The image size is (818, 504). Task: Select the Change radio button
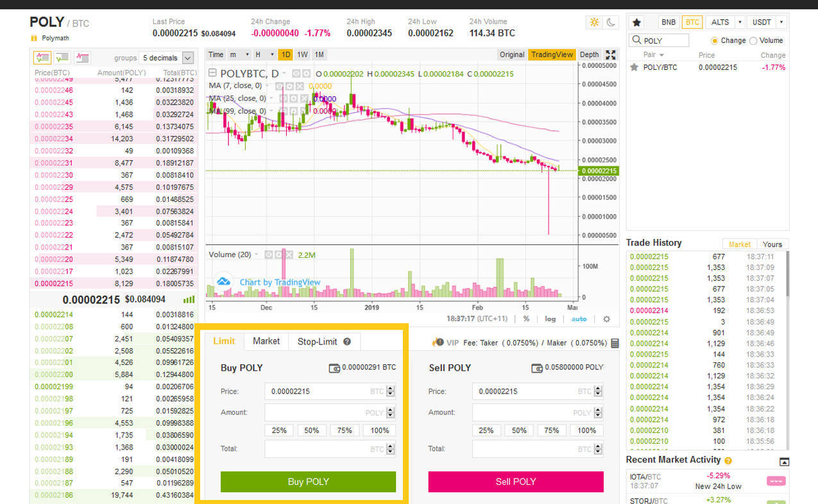pyautogui.click(x=714, y=40)
